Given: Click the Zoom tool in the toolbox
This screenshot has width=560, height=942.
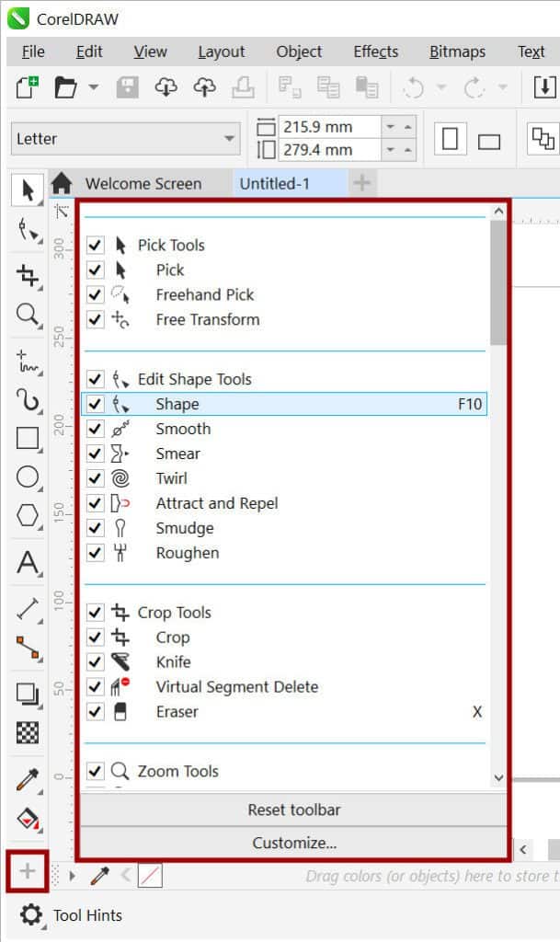Looking at the screenshot, I should click(x=28, y=316).
